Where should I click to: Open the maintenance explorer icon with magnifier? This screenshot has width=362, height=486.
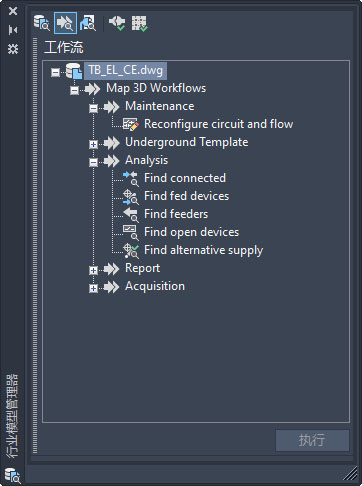tap(88, 23)
